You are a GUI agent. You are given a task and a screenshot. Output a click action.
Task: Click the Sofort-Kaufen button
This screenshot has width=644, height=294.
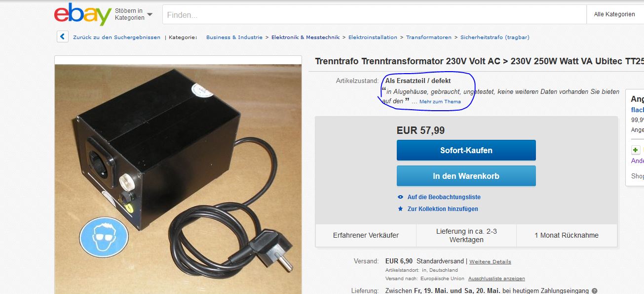pyautogui.click(x=466, y=150)
